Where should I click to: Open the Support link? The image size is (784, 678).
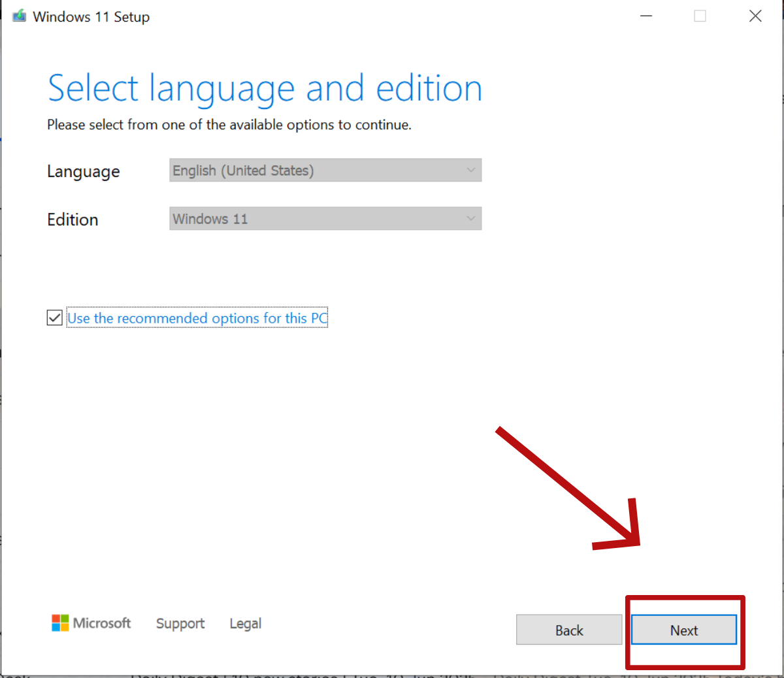click(180, 624)
